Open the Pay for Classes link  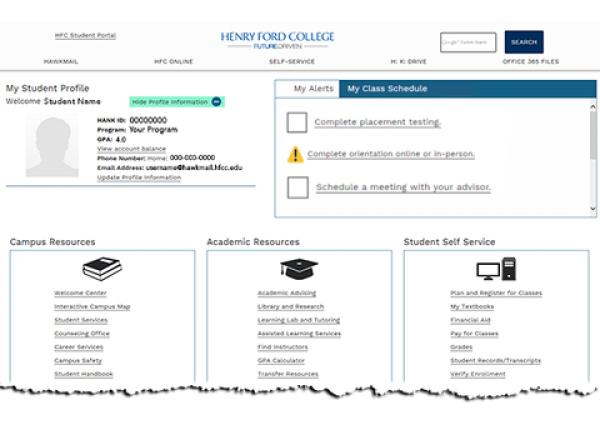(474, 334)
